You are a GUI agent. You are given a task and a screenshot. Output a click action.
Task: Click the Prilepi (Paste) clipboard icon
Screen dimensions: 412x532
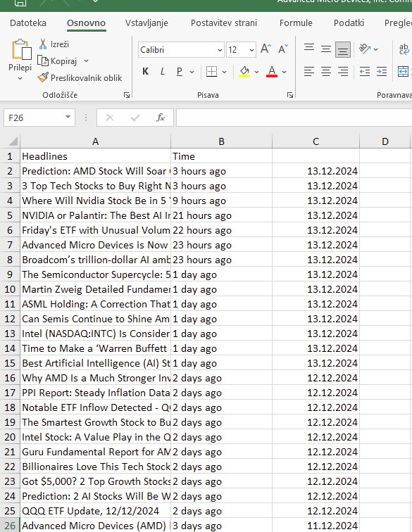pyautogui.click(x=21, y=50)
